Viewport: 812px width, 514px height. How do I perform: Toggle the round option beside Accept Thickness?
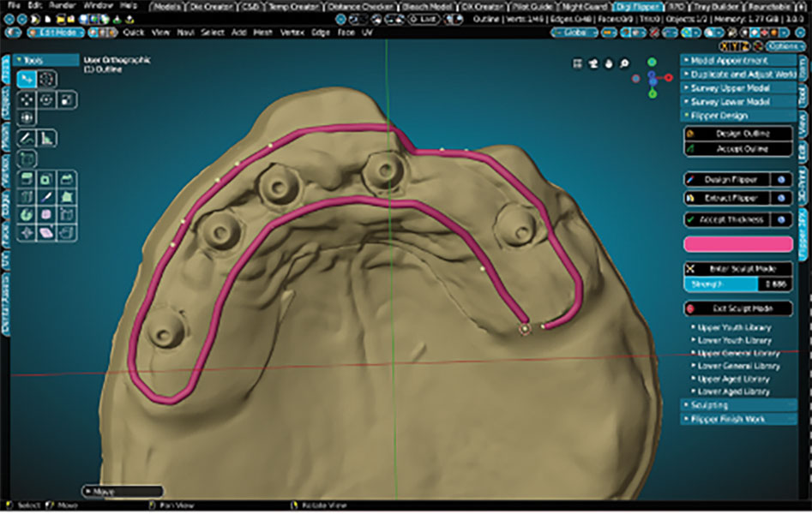click(x=782, y=219)
